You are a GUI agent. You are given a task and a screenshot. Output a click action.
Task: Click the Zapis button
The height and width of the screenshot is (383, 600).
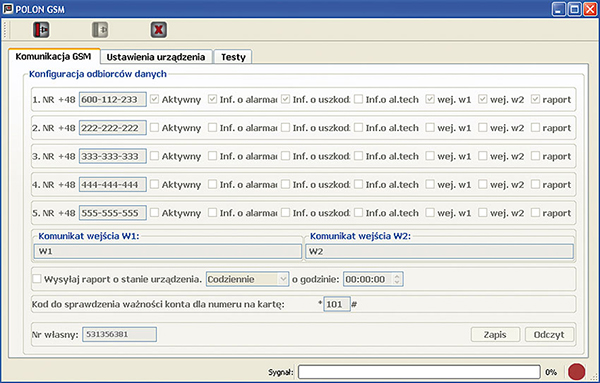click(495, 334)
